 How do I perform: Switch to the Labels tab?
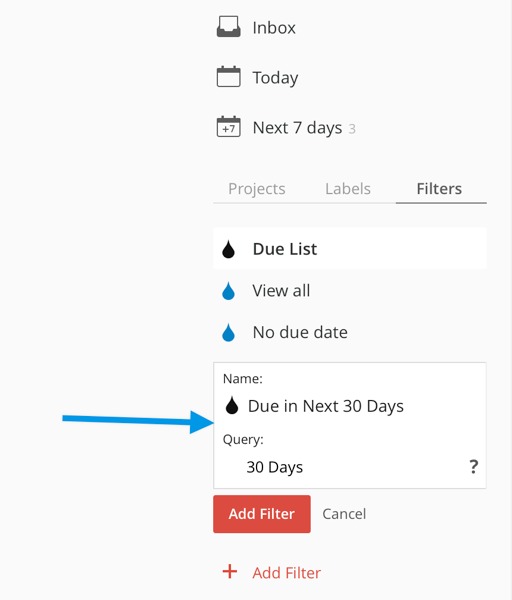click(x=348, y=189)
